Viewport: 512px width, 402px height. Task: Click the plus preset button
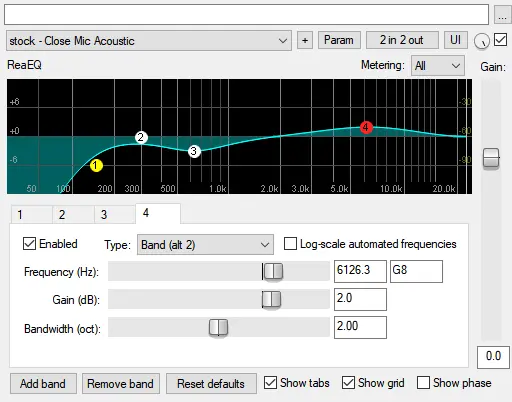[x=305, y=40]
